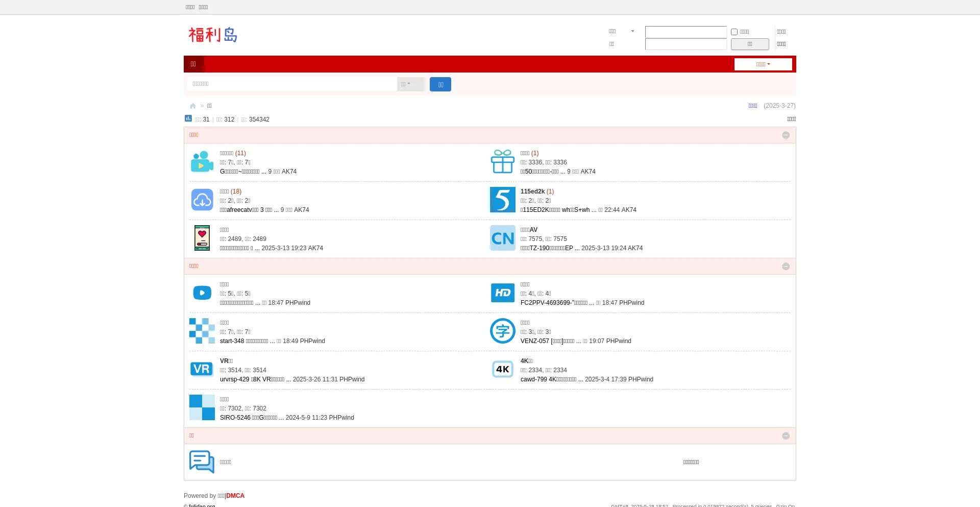Click the blue CN forum icon

(x=502, y=238)
